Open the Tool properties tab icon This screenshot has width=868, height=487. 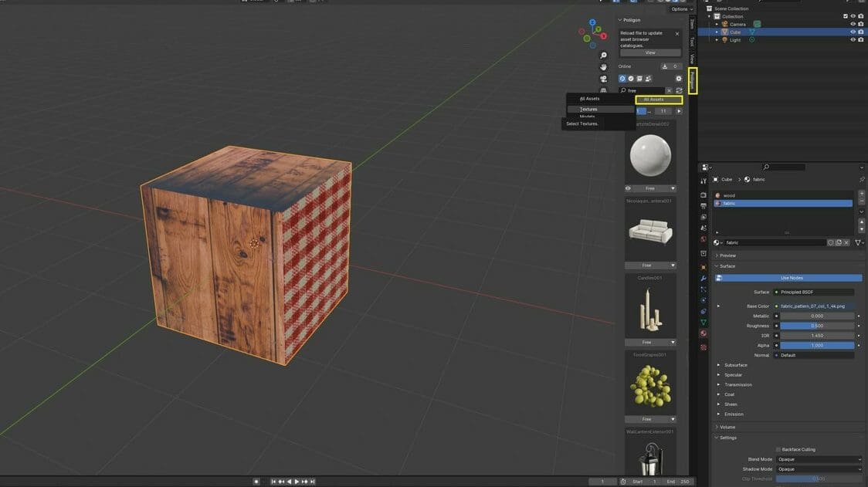click(704, 181)
